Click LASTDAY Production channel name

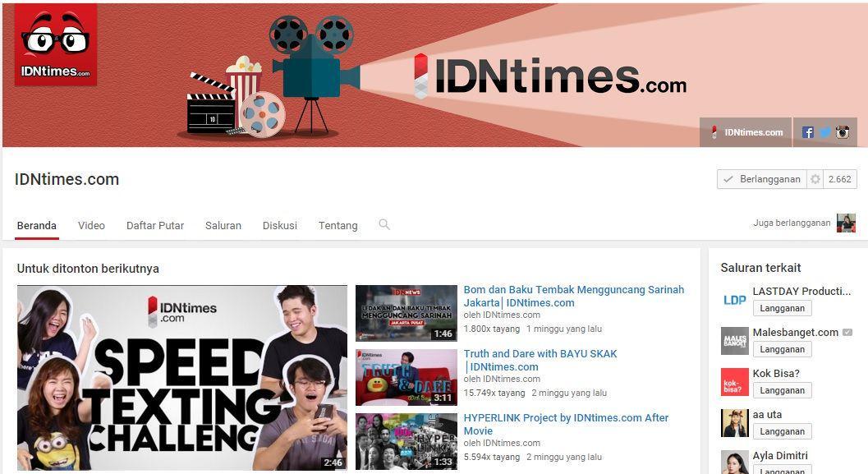click(x=801, y=292)
